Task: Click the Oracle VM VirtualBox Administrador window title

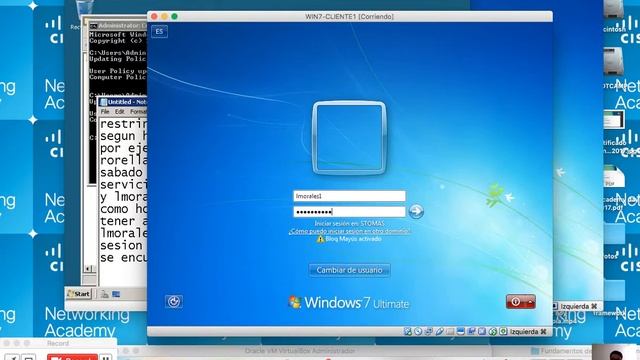Action: (300, 351)
